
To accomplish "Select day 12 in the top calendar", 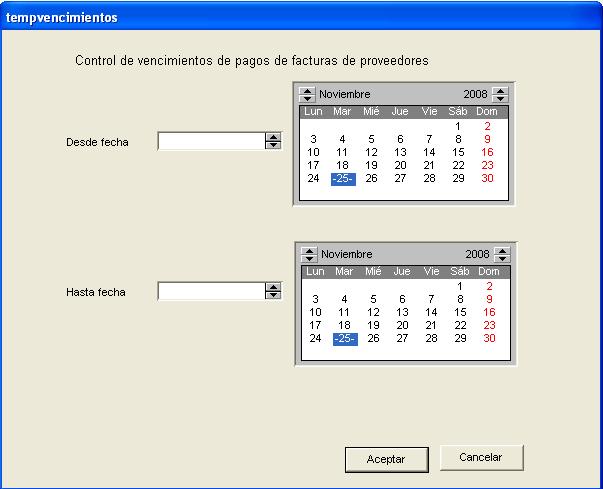I will tap(371, 152).
